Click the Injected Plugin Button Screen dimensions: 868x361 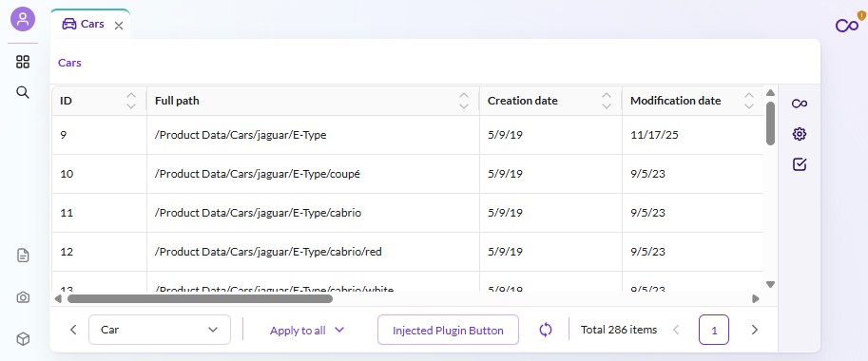click(448, 330)
